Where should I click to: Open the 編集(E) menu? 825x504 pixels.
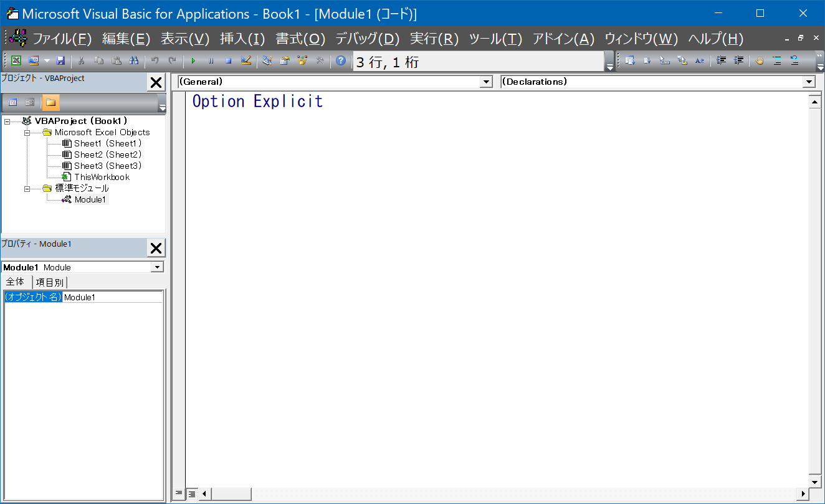126,39
